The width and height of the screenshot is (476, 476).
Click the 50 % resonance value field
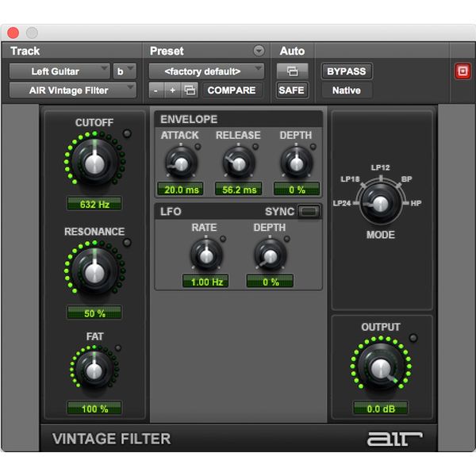(x=94, y=313)
